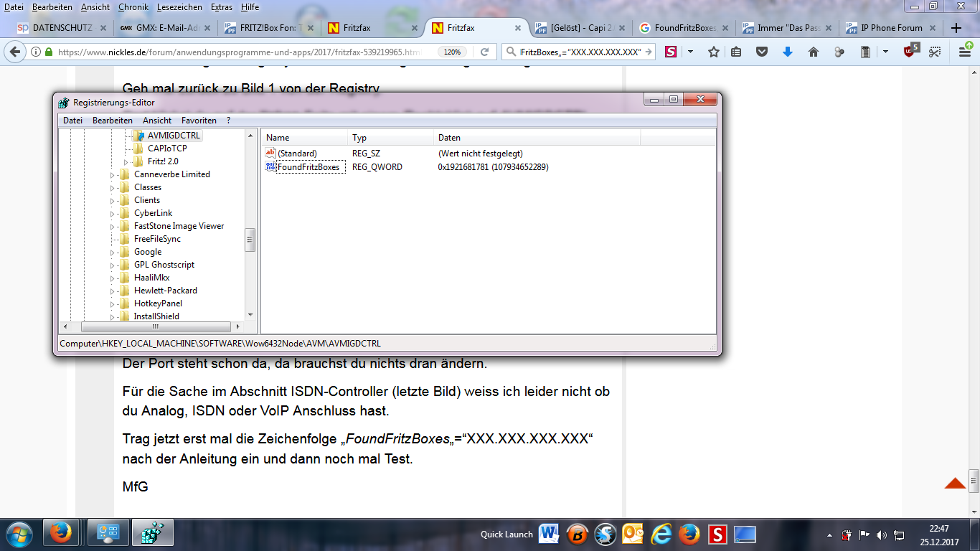980x551 pixels.
Task: Show hidden tray icons arrow
Action: tap(830, 534)
